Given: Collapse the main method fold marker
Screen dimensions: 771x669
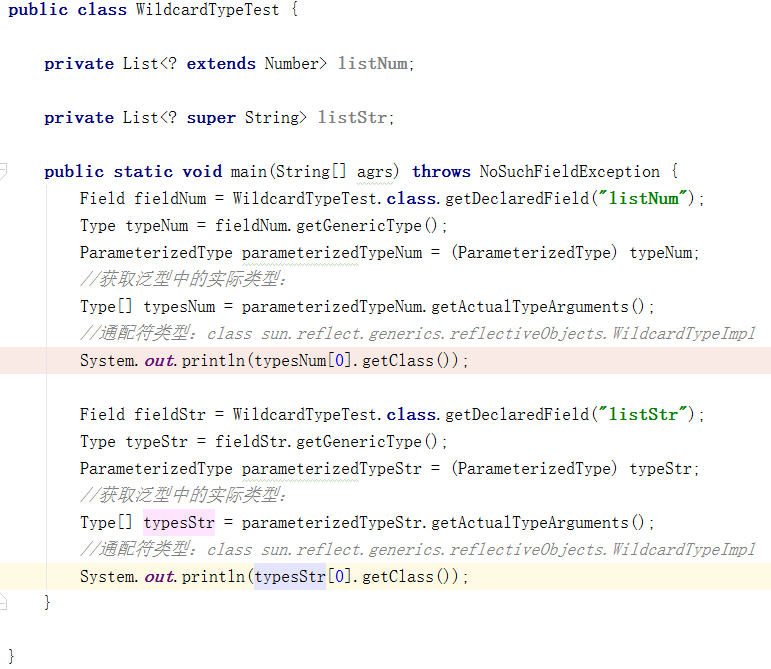Looking at the screenshot, I should click(3, 171).
